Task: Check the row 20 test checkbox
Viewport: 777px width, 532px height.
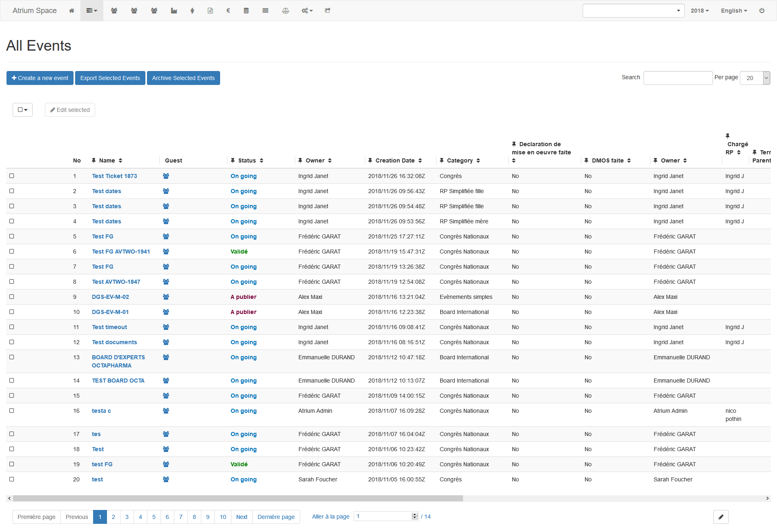Action: coord(12,479)
